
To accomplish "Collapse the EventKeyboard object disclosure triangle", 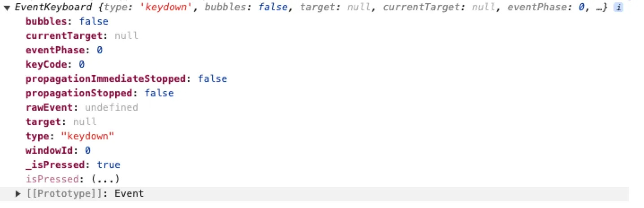I will tap(7, 8).
